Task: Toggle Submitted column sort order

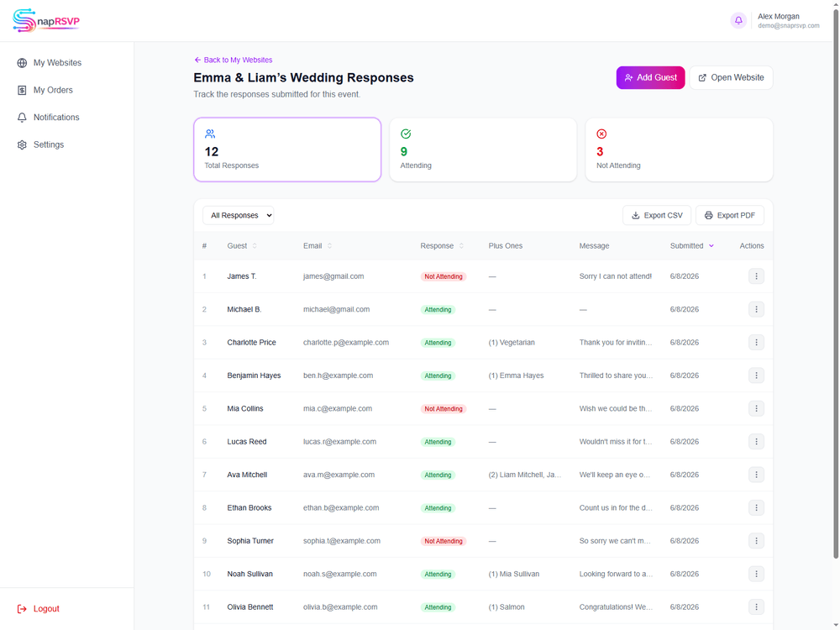Action: click(691, 246)
